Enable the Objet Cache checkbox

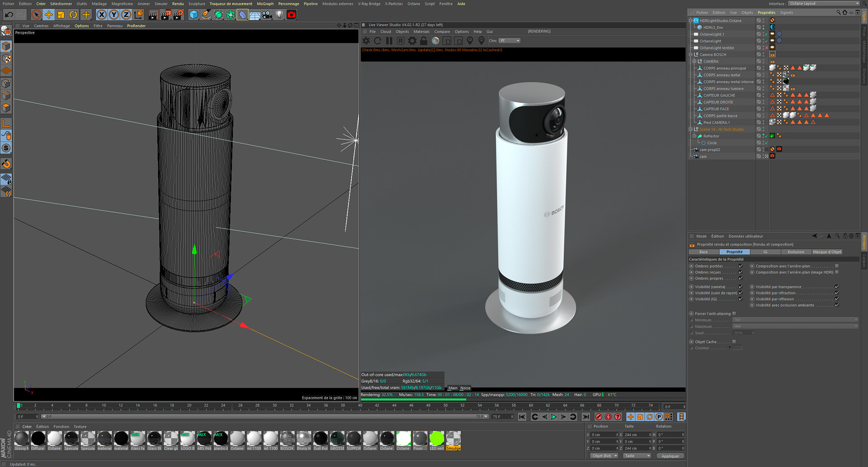(734, 342)
